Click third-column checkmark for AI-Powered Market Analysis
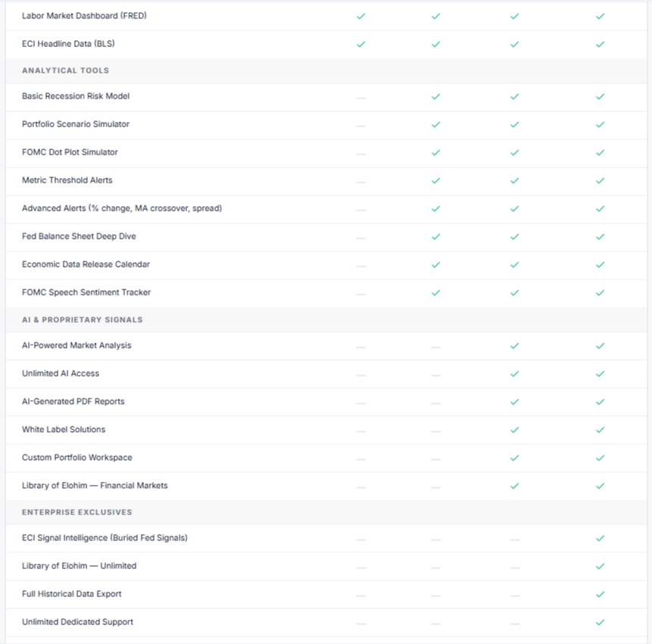 515,345
